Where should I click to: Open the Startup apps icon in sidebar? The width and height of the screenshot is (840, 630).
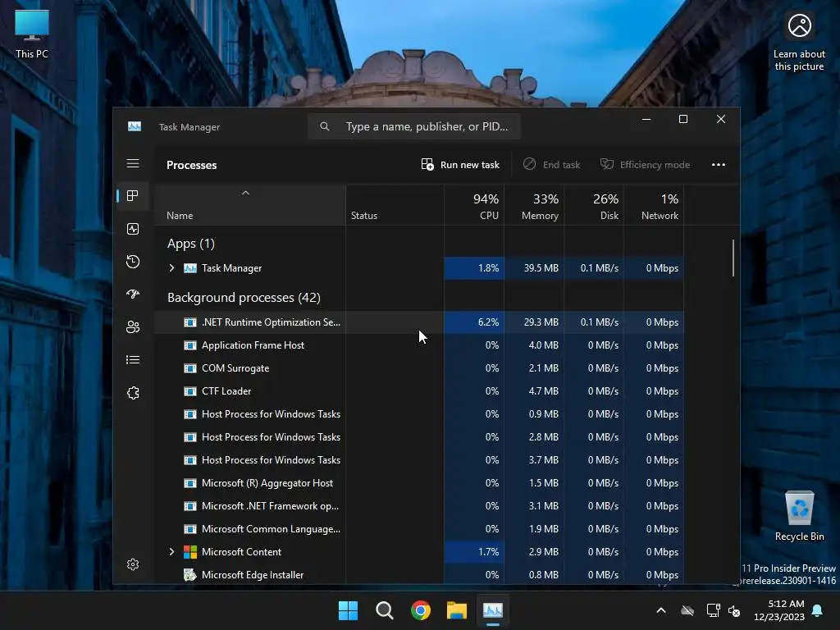point(133,294)
